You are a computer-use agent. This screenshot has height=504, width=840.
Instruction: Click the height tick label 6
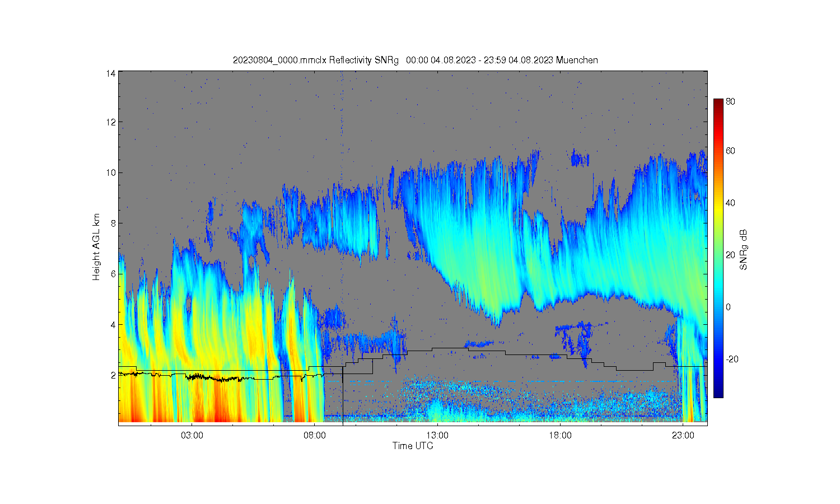point(113,274)
